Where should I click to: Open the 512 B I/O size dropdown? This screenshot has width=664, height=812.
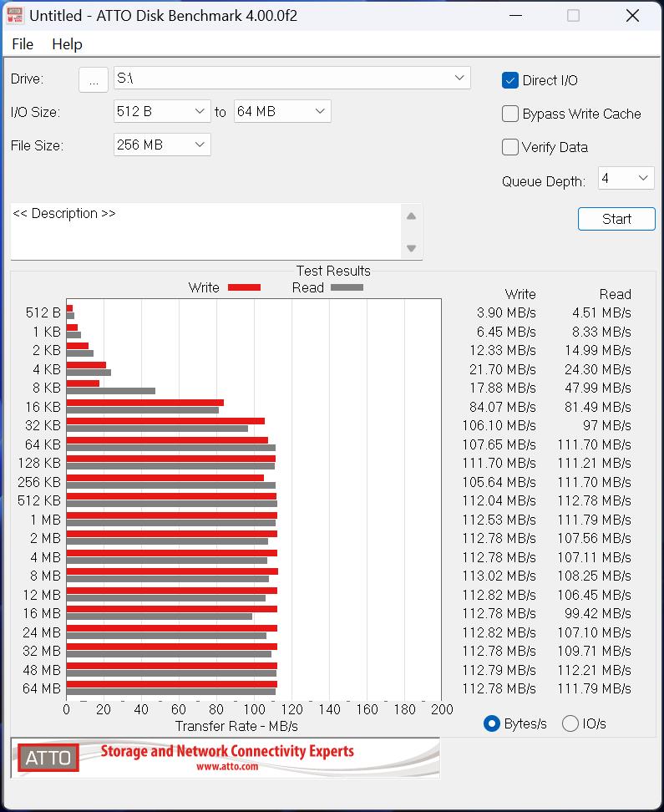pos(162,111)
